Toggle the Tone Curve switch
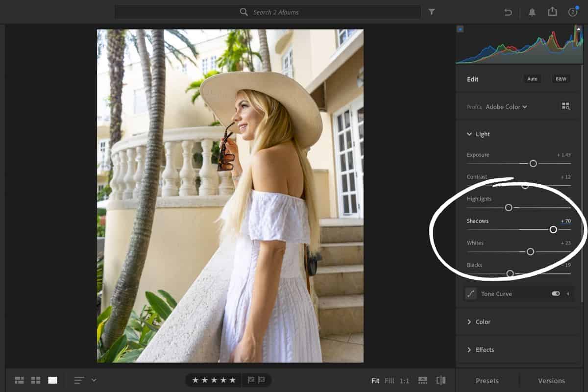The image size is (588, 392). click(555, 294)
